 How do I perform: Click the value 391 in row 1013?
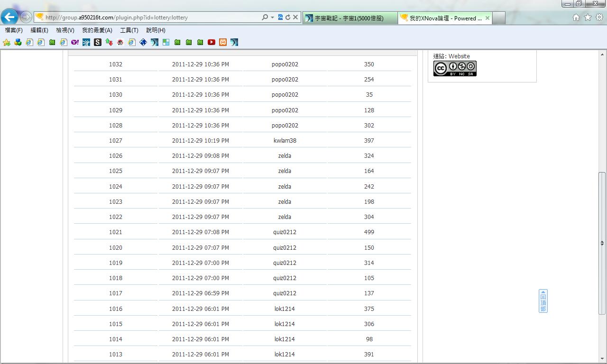369,354
